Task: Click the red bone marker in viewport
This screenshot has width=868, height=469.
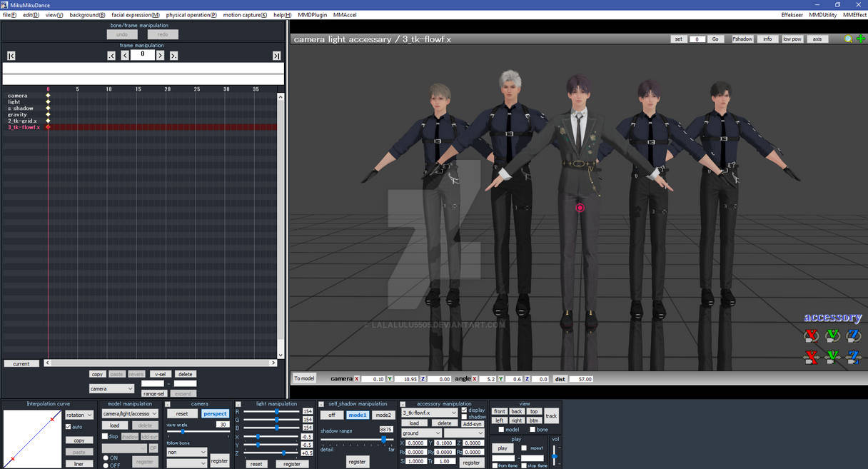Action: click(x=580, y=208)
